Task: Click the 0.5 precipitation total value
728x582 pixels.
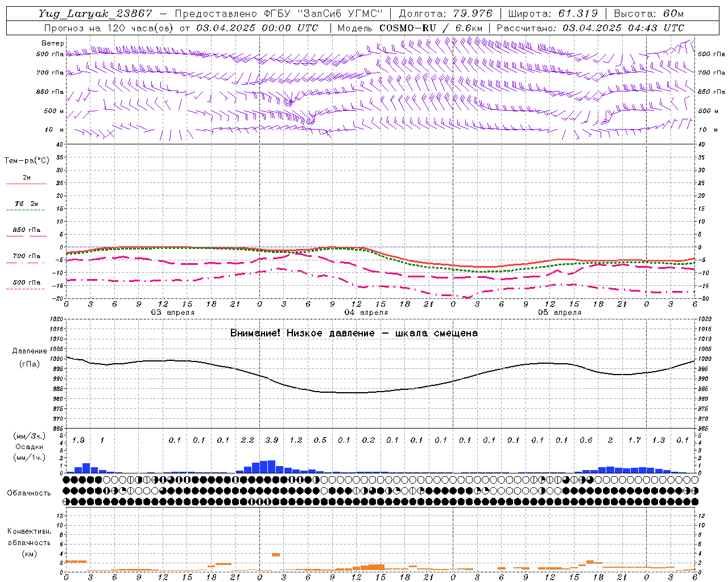Action: (320, 440)
